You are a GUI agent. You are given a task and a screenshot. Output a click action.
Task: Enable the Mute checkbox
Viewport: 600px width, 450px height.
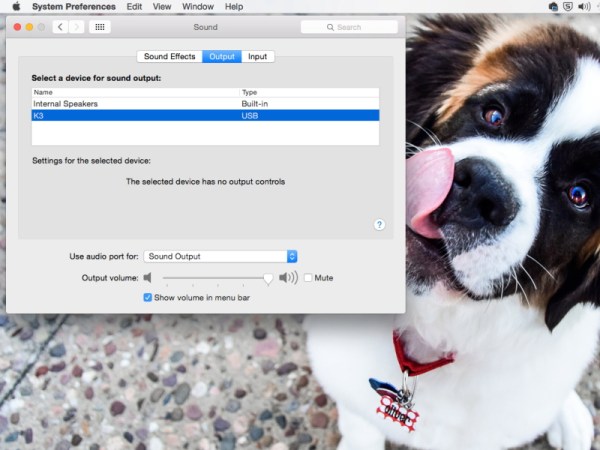pyautogui.click(x=308, y=278)
